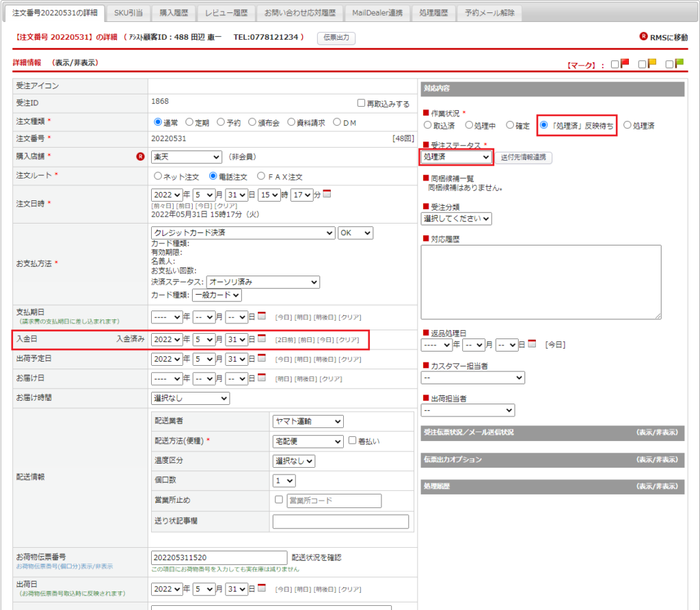Click the RMSに移動 Rakuten icon
Viewport: 700px width, 610px height.
point(643,37)
